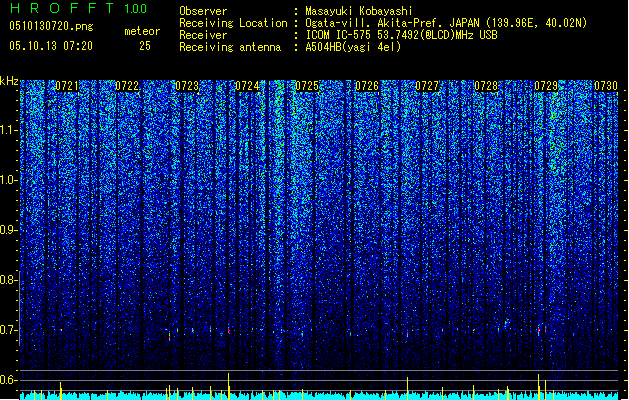Click the HROFFT 1.0.0 title text
The height and width of the screenshot is (400, 629).
tap(79, 8)
